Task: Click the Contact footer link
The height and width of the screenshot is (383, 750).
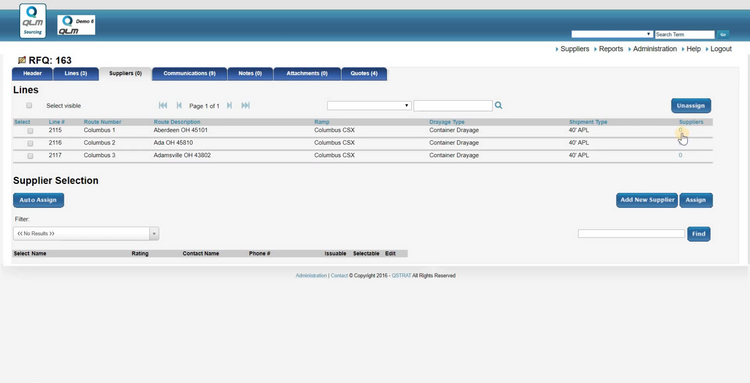Action: tap(339, 275)
